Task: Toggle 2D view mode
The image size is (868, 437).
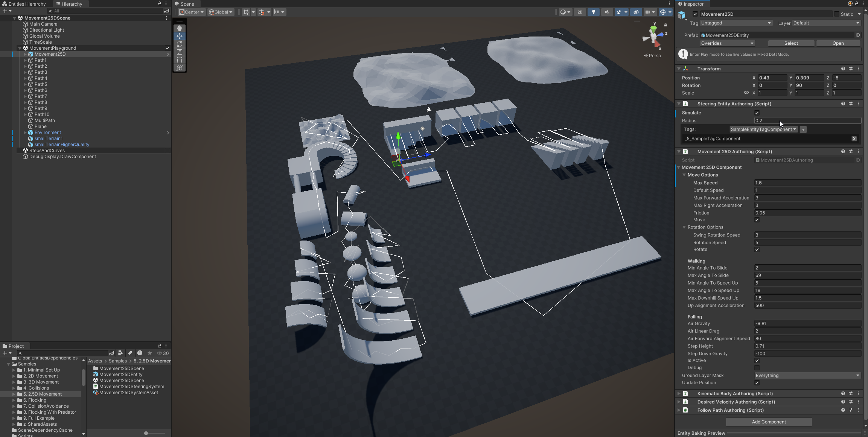Action: tap(580, 12)
